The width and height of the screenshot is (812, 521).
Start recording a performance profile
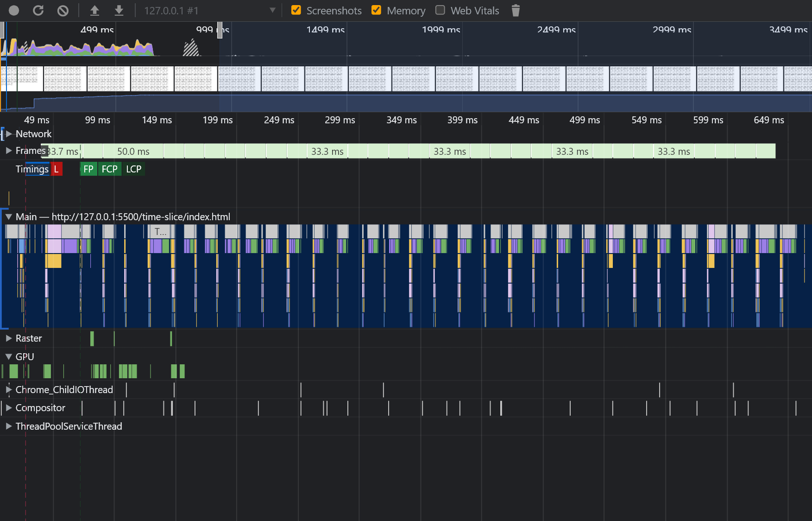coord(14,10)
